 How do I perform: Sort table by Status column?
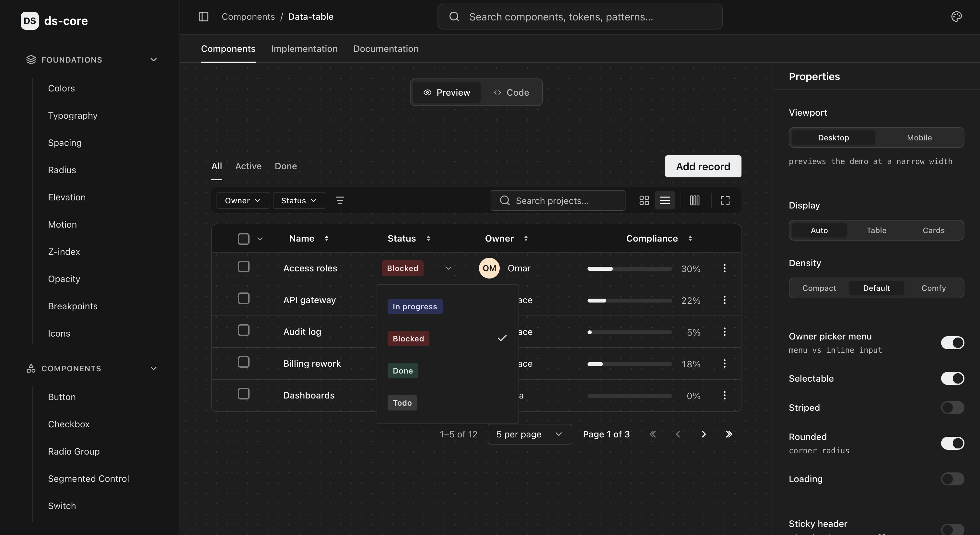(x=428, y=238)
